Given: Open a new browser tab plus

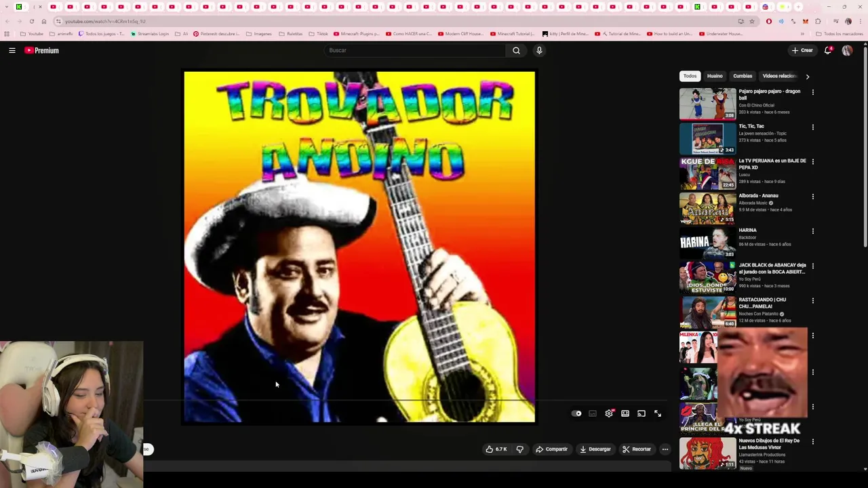Looking at the screenshot, I should pos(798,7).
